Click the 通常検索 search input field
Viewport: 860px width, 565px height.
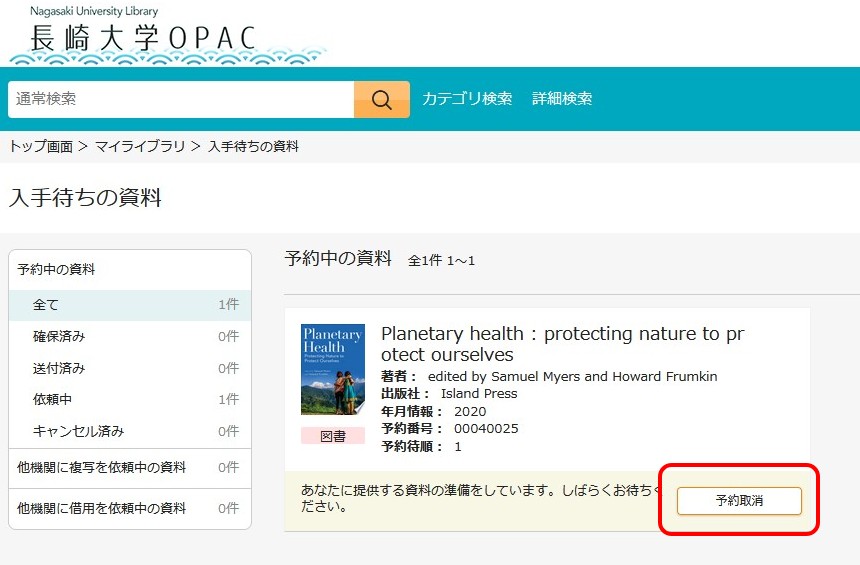[x=181, y=99]
